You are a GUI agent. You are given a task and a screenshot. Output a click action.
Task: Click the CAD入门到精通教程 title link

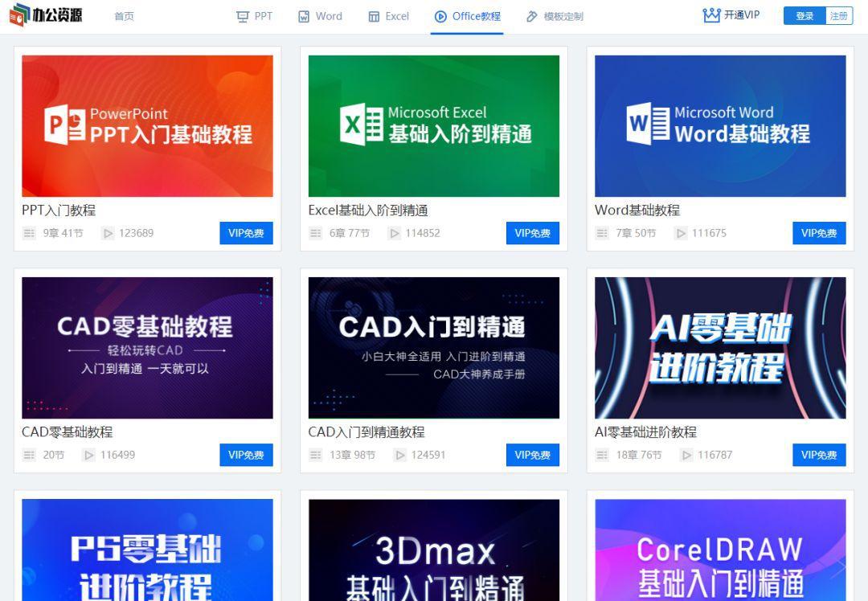pyautogui.click(x=366, y=432)
